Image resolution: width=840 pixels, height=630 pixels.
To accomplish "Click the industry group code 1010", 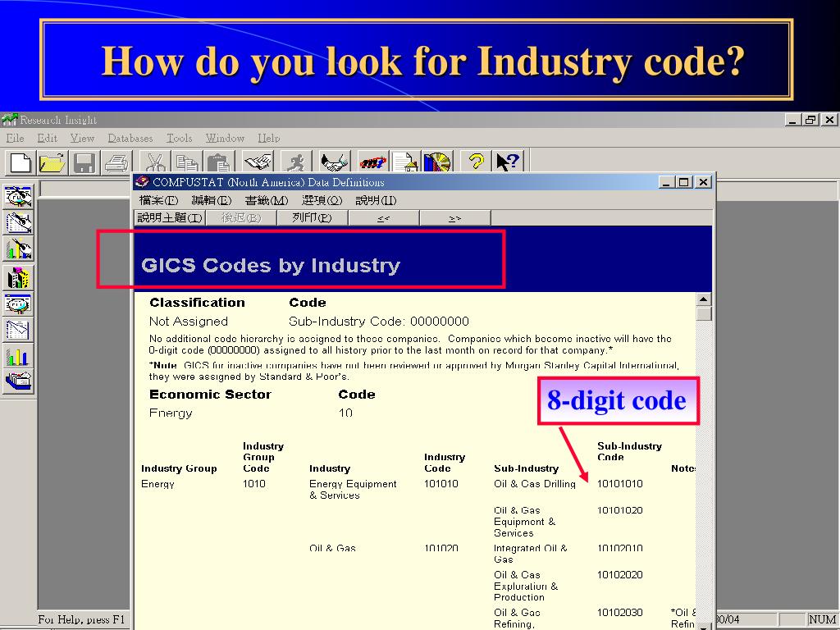I will [x=254, y=484].
